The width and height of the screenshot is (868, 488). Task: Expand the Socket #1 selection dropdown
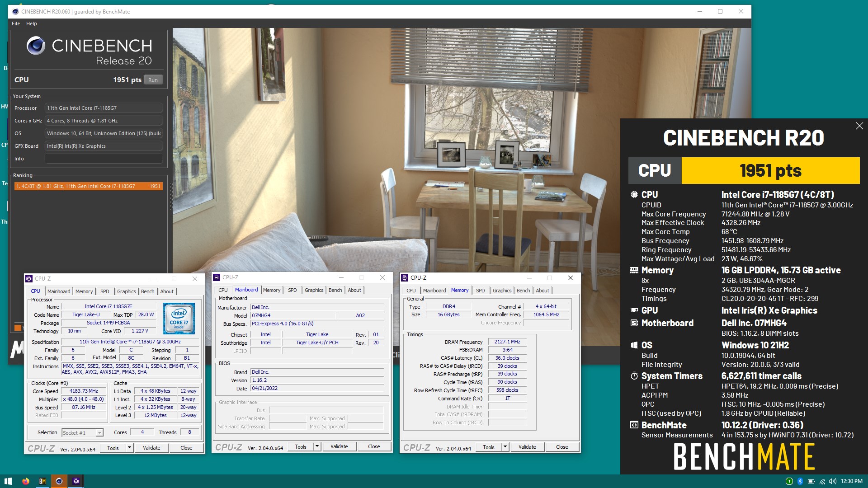pyautogui.click(x=82, y=433)
